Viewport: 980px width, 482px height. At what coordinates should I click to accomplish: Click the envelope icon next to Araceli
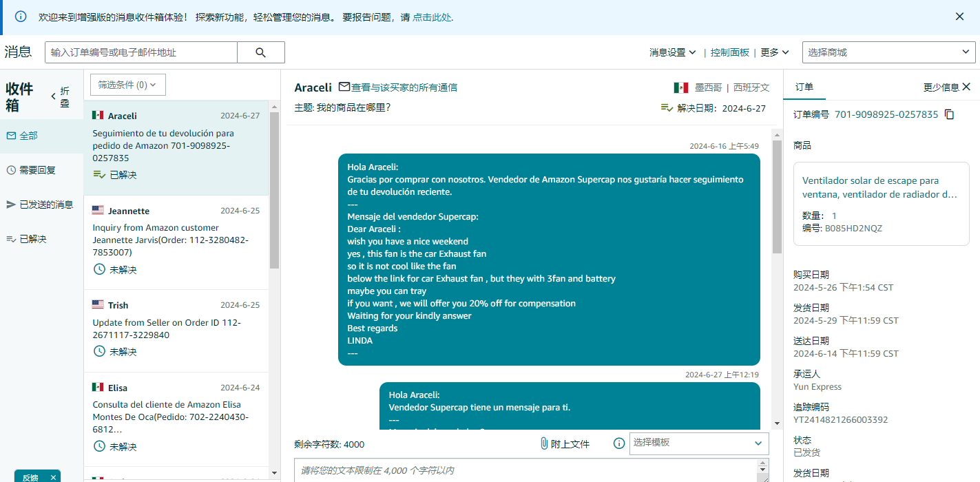[344, 87]
